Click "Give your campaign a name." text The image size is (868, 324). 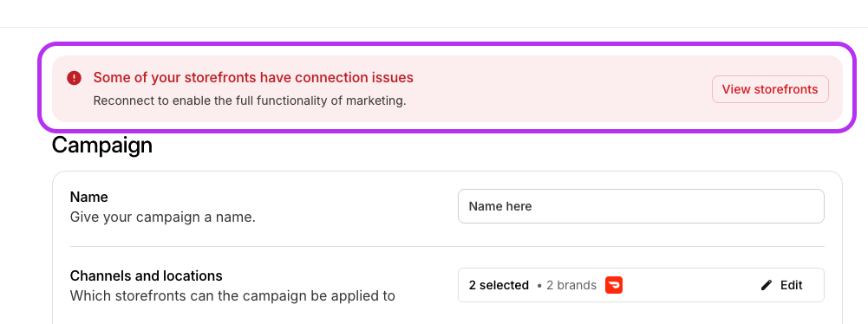tap(163, 217)
